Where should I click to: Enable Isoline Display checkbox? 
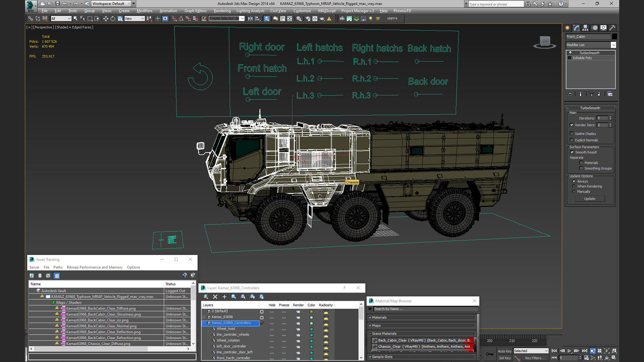click(572, 134)
